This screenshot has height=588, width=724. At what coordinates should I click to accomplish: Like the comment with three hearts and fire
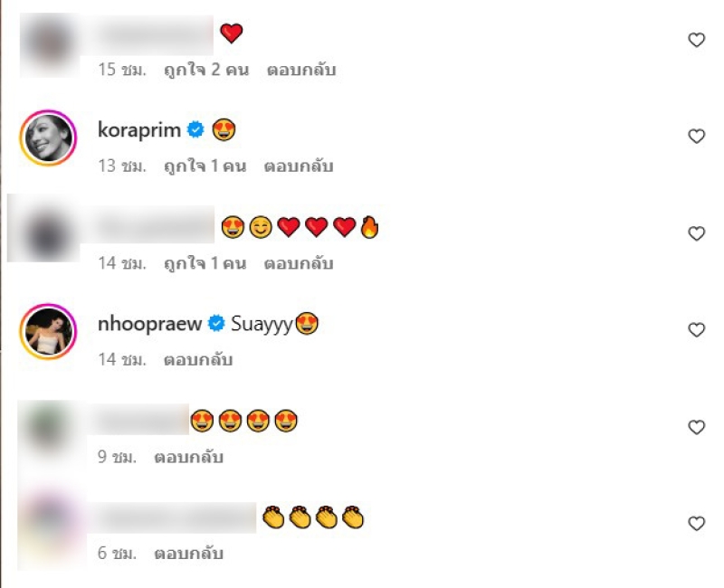tap(696, 233)
